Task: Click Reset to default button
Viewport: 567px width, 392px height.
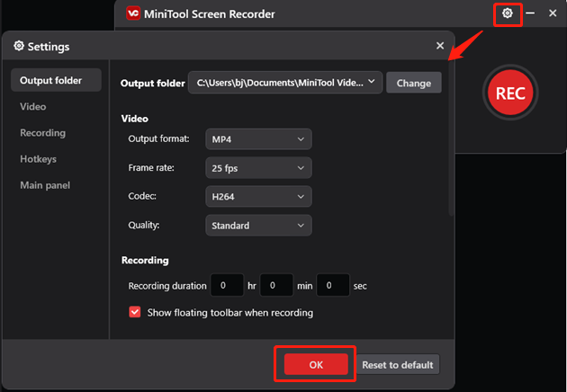Action: point(398,364)
